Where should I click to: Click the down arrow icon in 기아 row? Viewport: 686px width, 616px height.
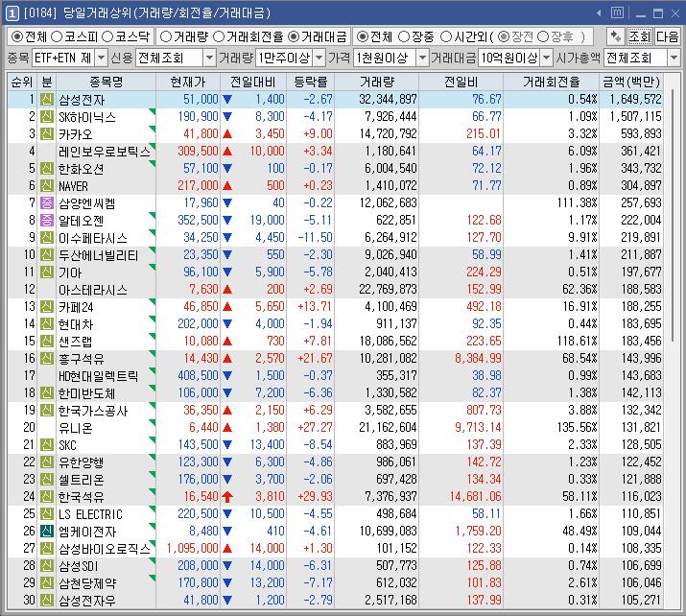227,272
